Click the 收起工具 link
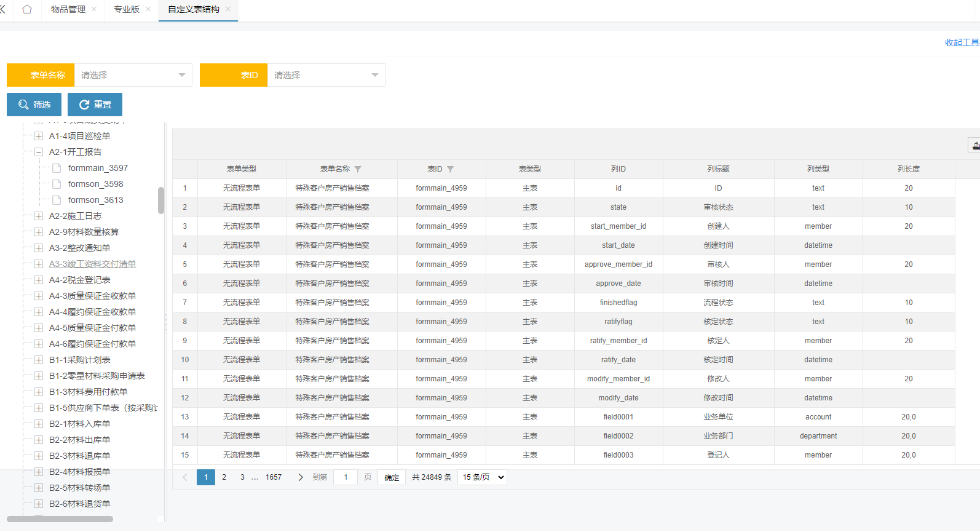This screenshot has height=532, width=980. (962, 42)
